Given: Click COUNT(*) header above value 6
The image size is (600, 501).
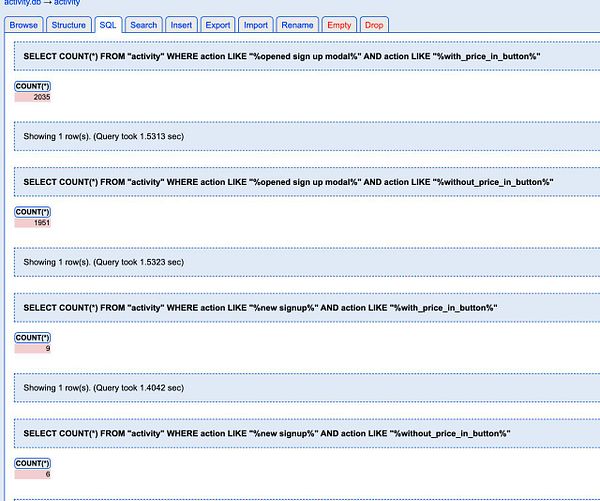Looking at the screenshot, I should point(33,463).
